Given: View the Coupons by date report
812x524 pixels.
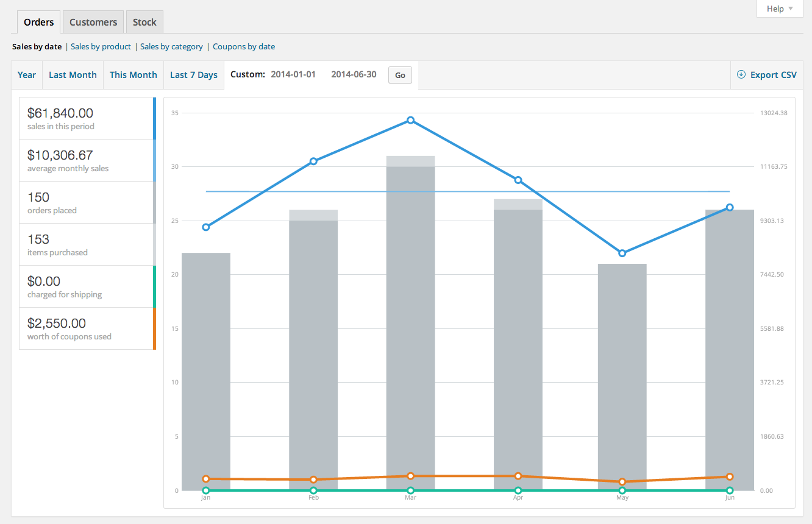Looking at the screenshot, I should coord(244,47).
